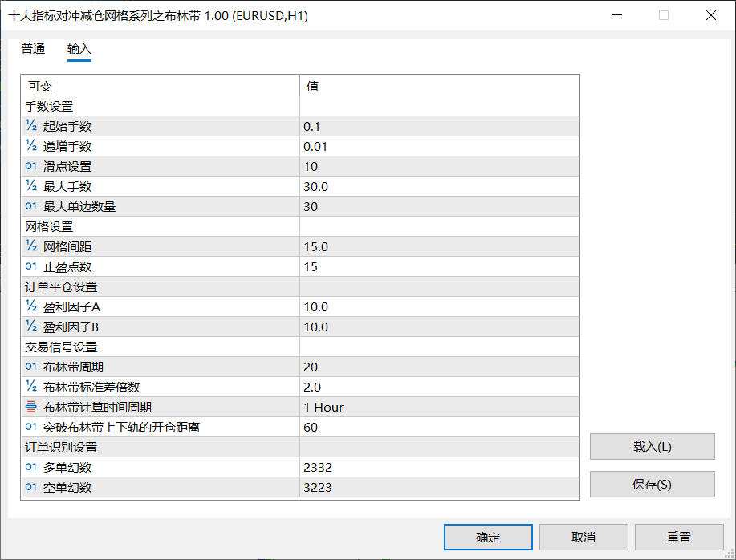
Task: Click the integer icon beside 突破布林带上下轨的开仓距离
Action: [31, 427]
